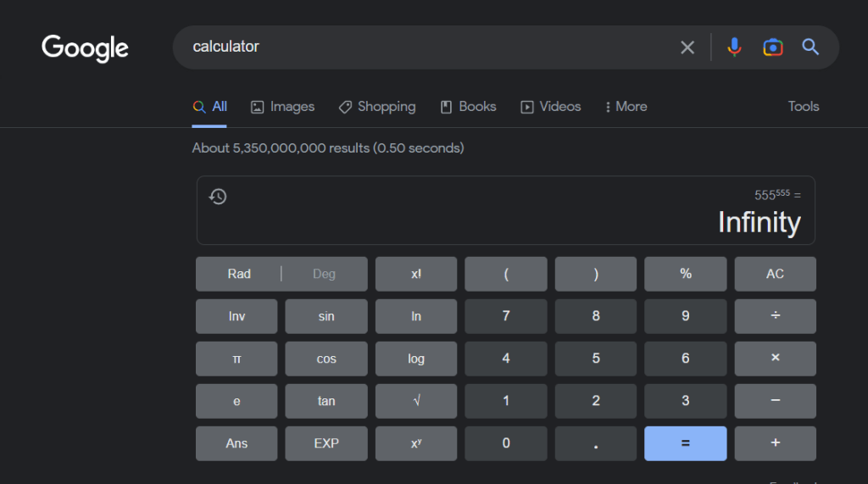Open Google Lens image search
Viewport: 868px width, 484px height.
click(772, 47)
